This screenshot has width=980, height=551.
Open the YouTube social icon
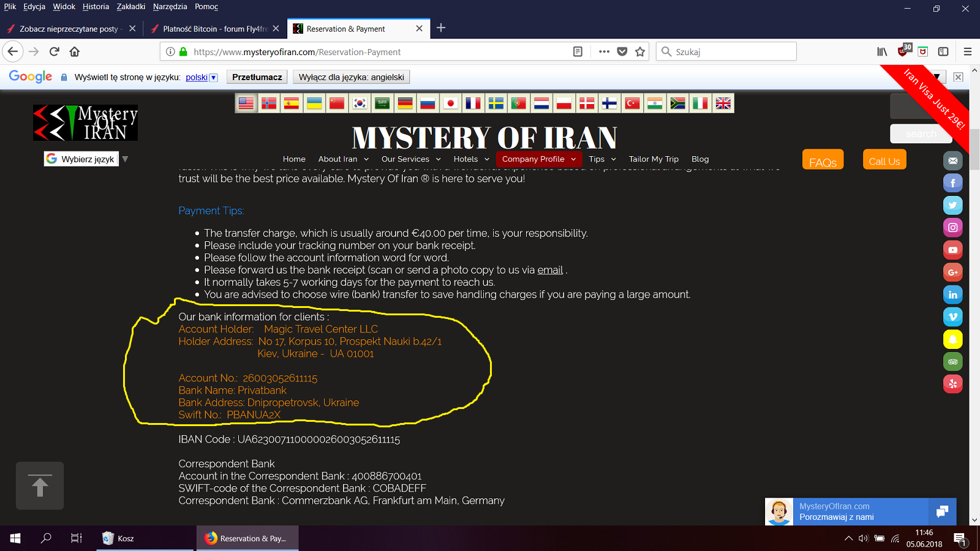point(953,250)
